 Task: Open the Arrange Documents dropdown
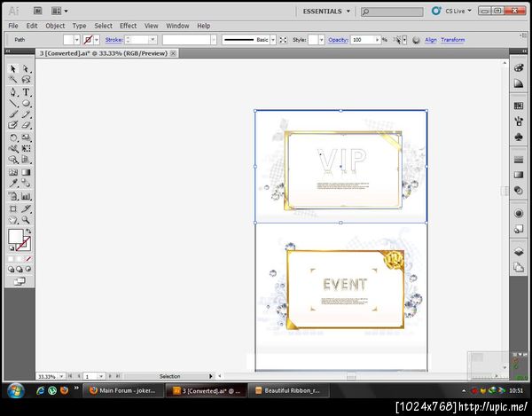click(59, 11)
